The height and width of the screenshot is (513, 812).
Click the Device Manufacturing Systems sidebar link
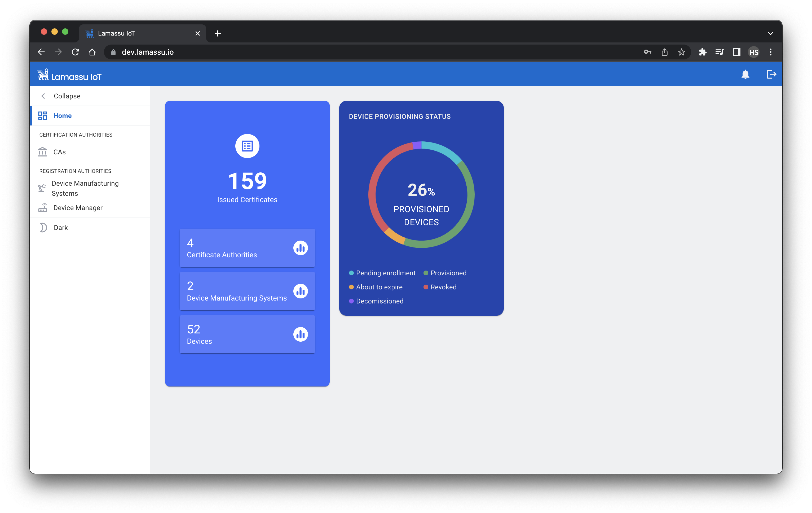85,188
